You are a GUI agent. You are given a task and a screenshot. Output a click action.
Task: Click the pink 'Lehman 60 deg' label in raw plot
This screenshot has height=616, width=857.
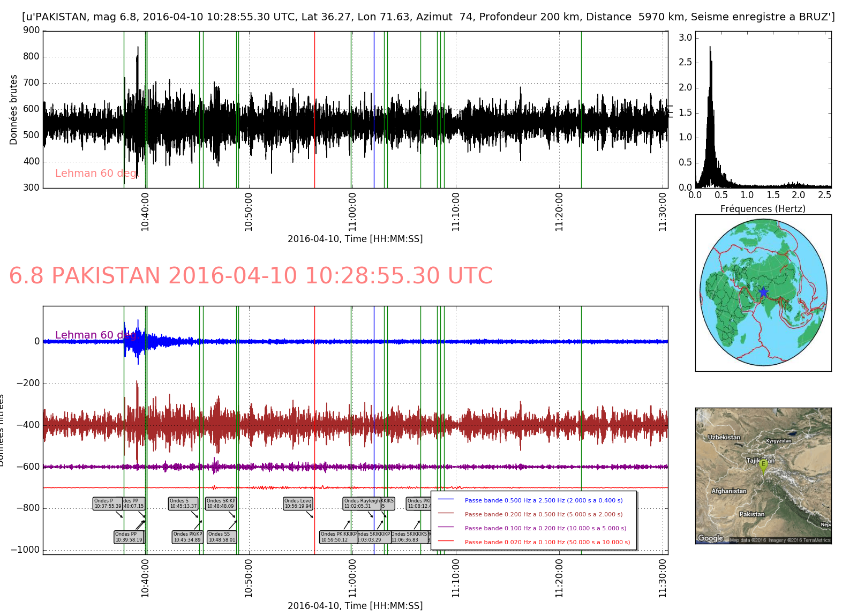96,173
